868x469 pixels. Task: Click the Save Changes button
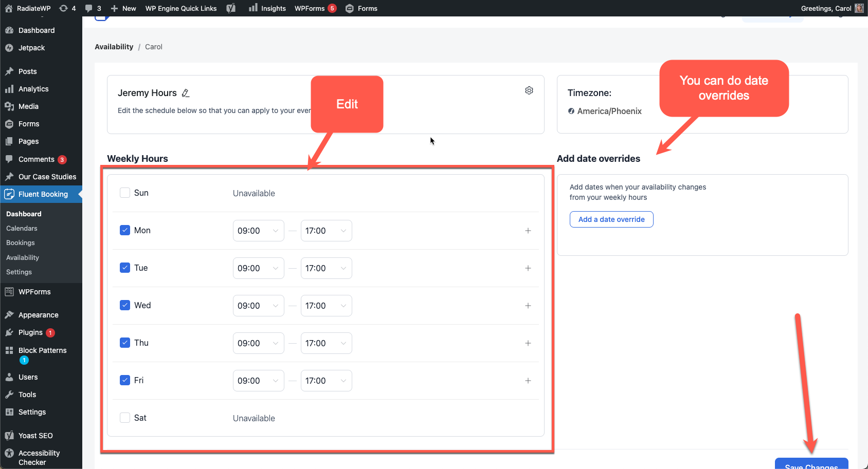click(x=811, y=463)
